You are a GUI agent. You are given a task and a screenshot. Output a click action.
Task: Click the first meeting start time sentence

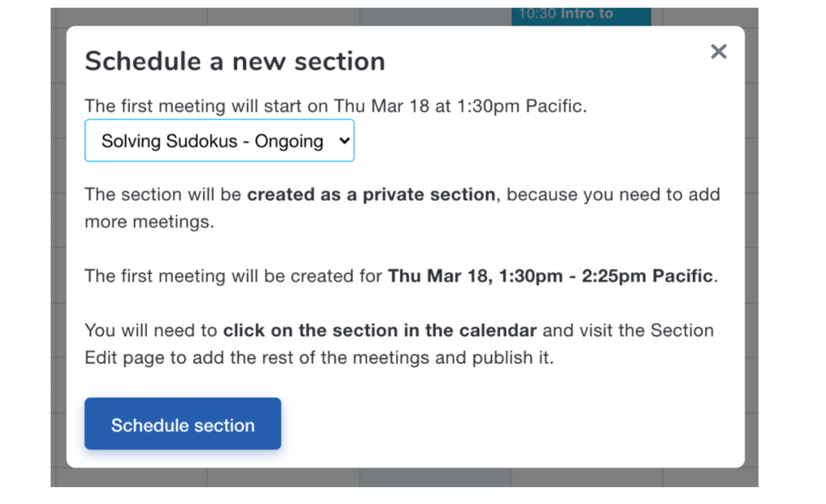pyautogui.click(x=336, y=106)
